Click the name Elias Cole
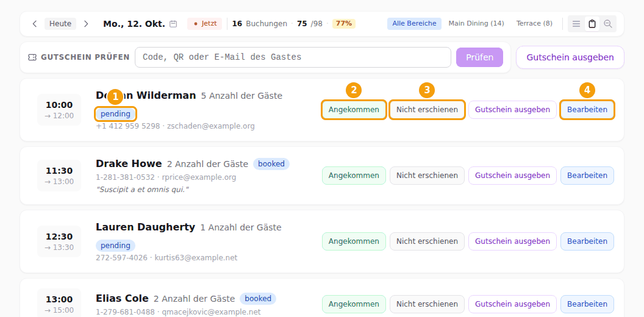 (122, 298)
